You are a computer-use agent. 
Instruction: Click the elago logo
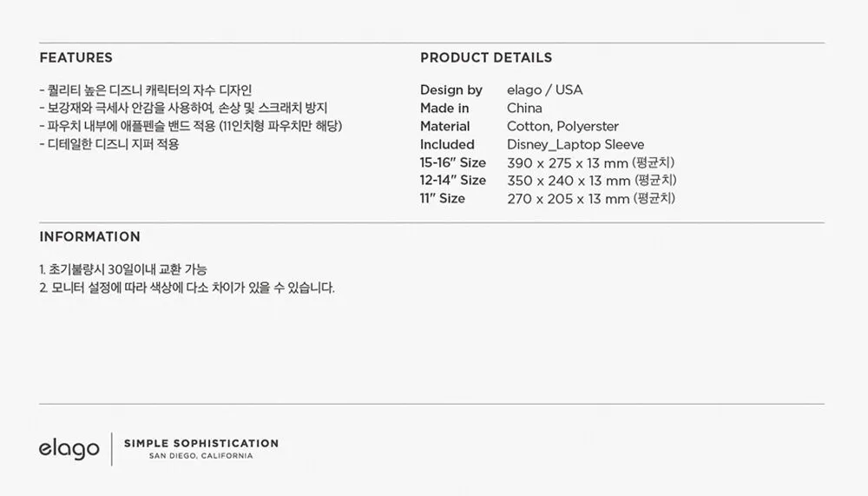pyautogui.click(x=69, y=449)
